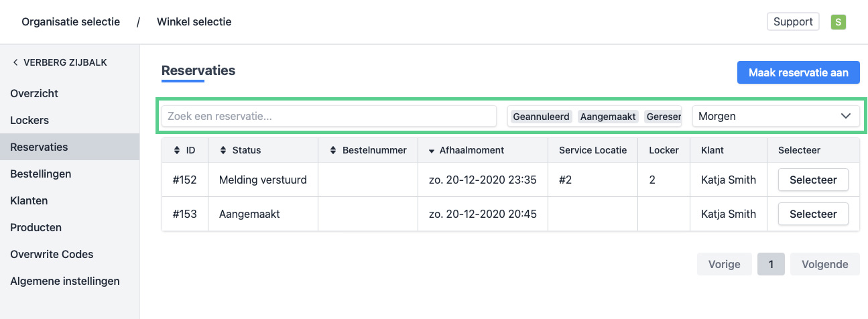This screenshot has width=868, height=319.
Task: Click the sort icon beside Status column
Action: click(x=223, y=150)
